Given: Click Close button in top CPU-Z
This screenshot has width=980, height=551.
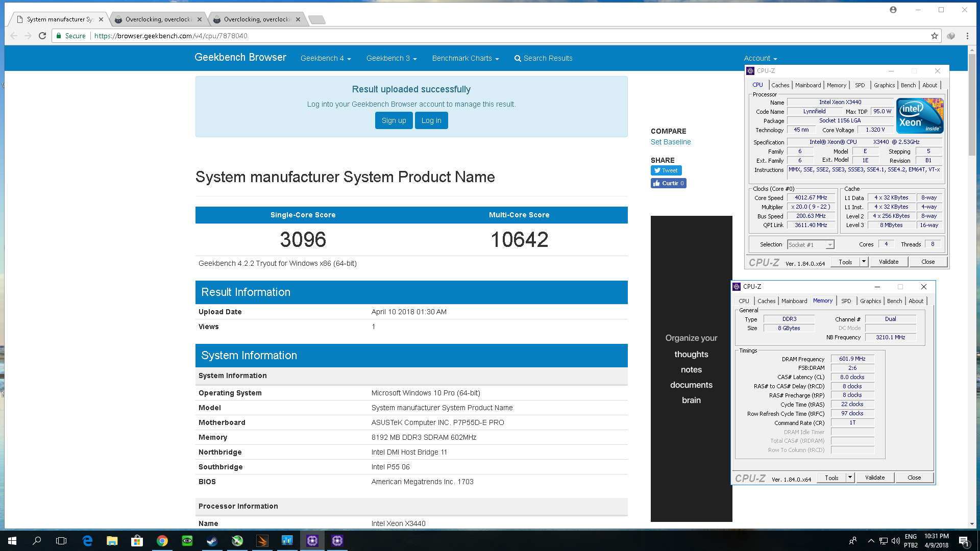Looking at the screenshot, I should point(928,262).
